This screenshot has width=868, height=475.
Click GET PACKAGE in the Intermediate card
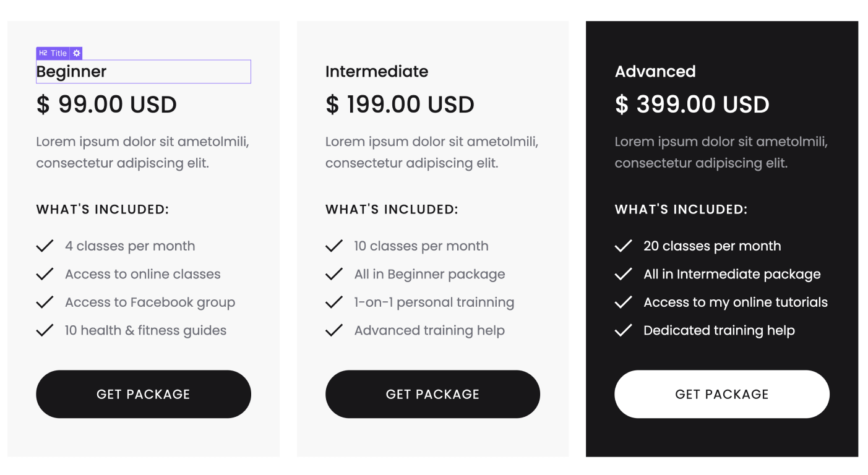(x=432, y=394)
